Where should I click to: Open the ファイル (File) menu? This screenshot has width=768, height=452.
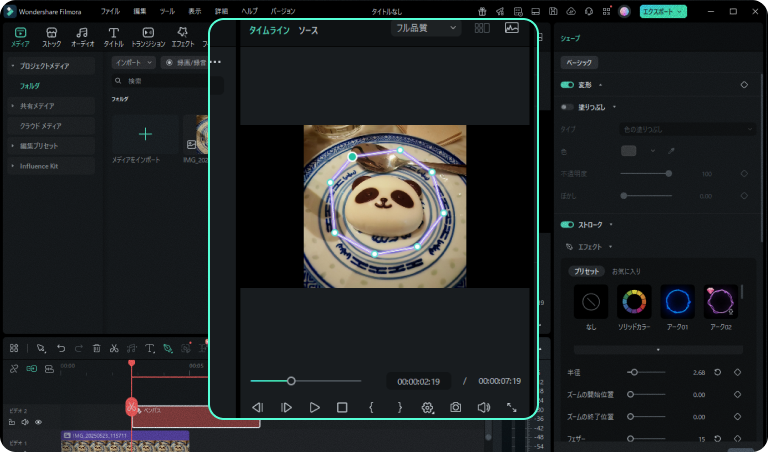pyautogui.click(x=110, y=10)
